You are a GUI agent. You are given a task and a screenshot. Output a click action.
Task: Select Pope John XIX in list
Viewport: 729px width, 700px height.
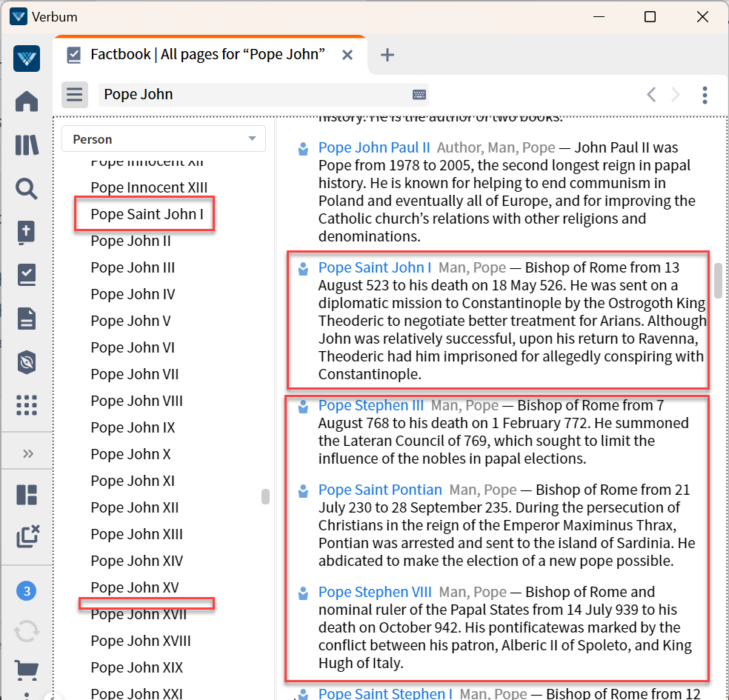click(x=137, y=667)
